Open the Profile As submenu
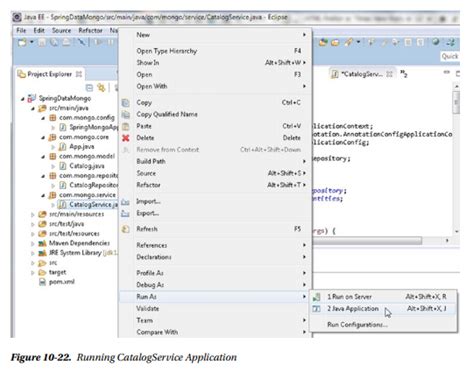474x372 pixels. [215, 273]
